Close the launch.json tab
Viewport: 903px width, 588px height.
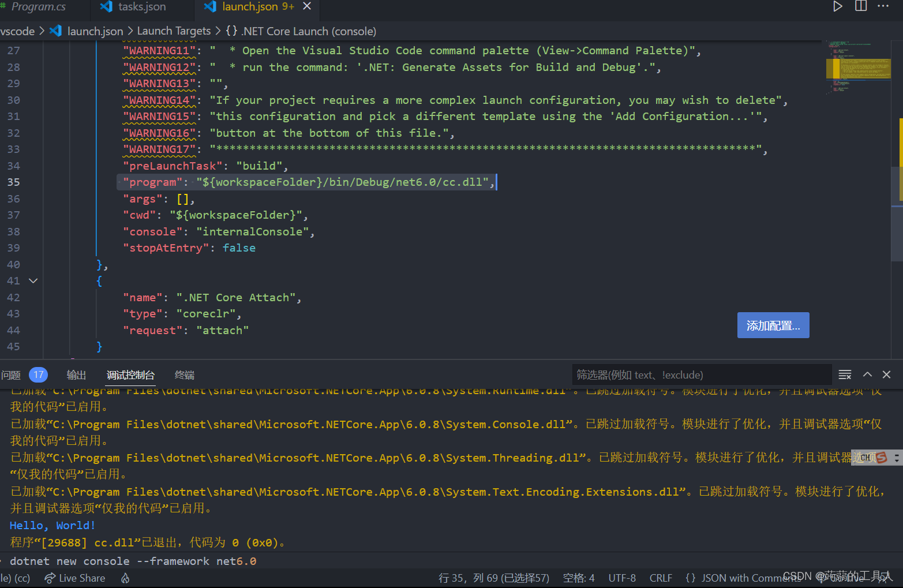[307, 6]
